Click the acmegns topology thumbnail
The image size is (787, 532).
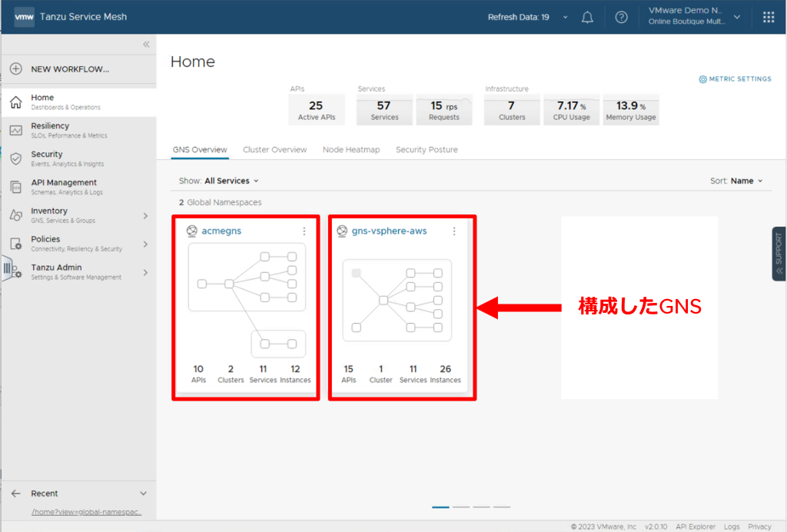coord(247,300)
